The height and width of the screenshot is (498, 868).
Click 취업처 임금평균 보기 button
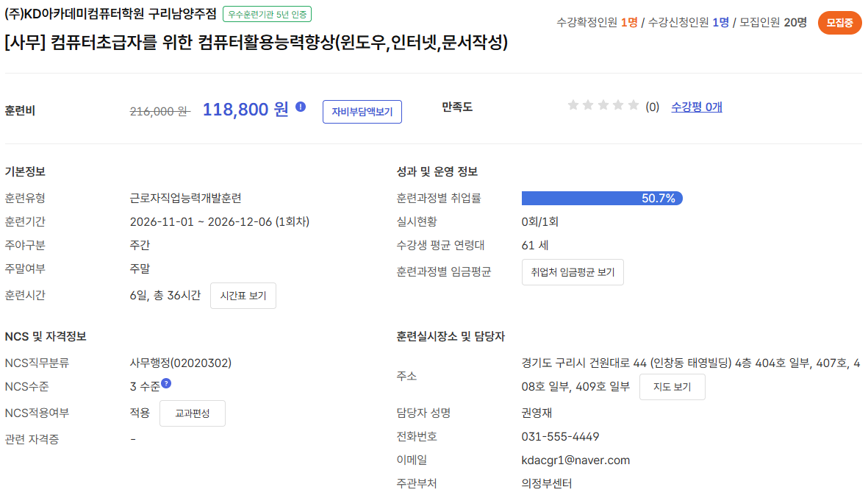[573, 272]
